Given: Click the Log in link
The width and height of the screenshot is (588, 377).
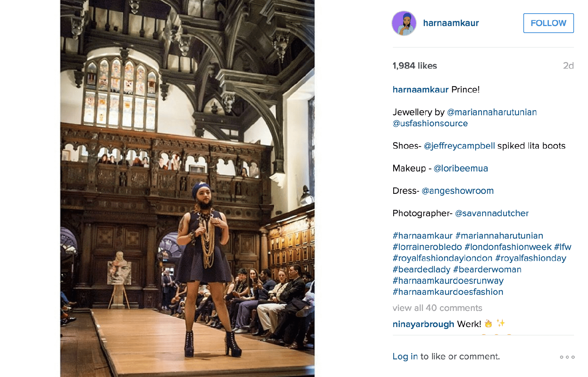Looking at the screenshot, I should pyautogui.click(x=405, y=356).
